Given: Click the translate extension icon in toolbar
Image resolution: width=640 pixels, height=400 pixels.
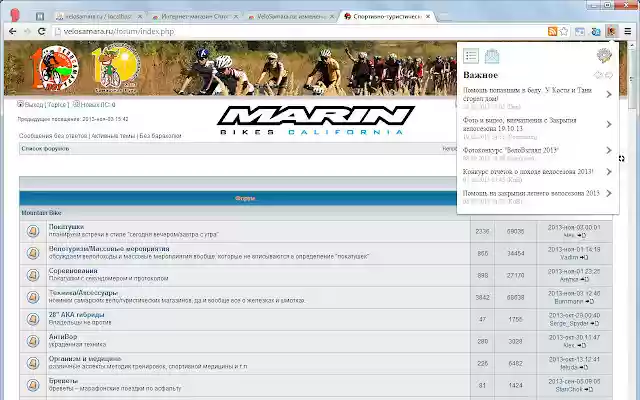Looking at the screenshot, I should 596,31.
